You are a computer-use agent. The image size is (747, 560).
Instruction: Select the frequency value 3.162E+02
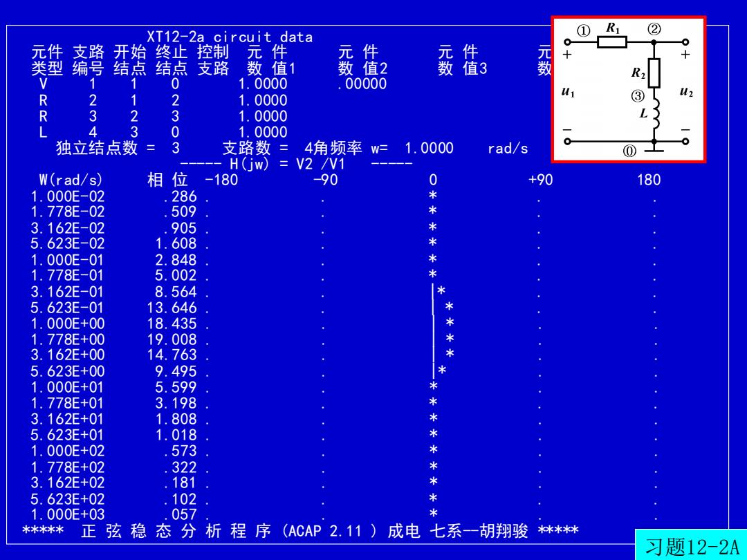coord(68,483)
